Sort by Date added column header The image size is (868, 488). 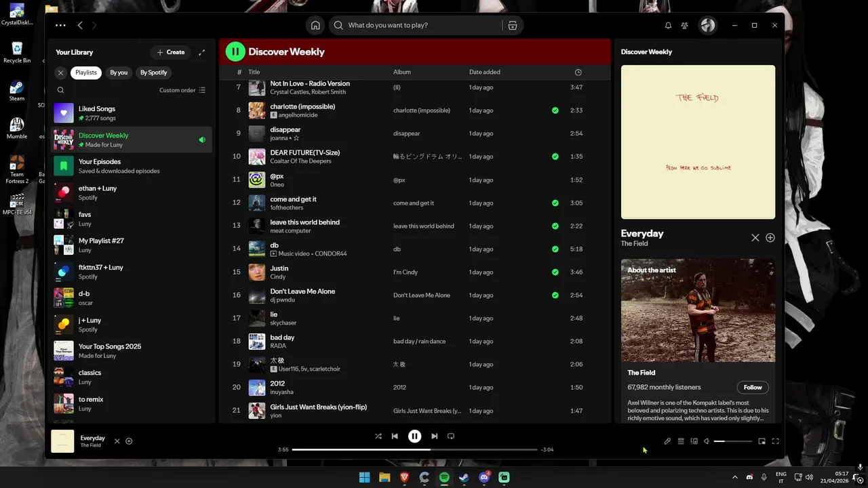[485, 72]
